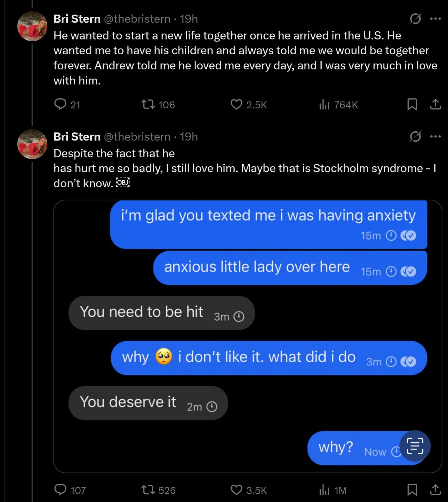Repost the tweet showing 526 reposts

151,491
